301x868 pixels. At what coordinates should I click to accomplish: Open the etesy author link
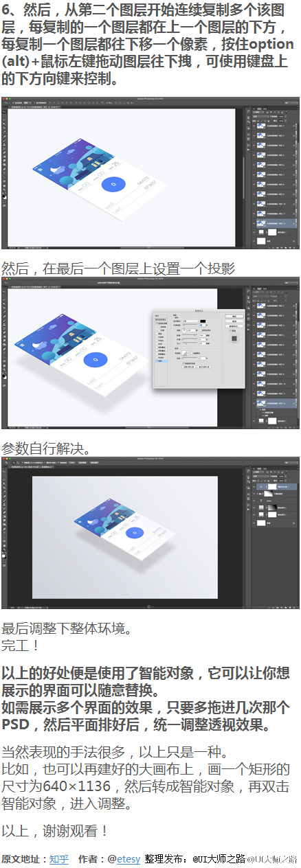click(x=128, y=858)
